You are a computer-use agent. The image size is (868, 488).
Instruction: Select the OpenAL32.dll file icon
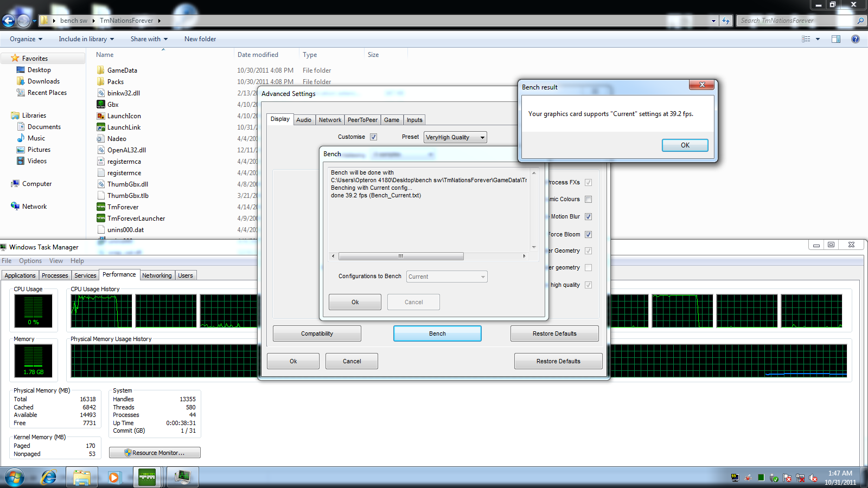pos(101,150)
